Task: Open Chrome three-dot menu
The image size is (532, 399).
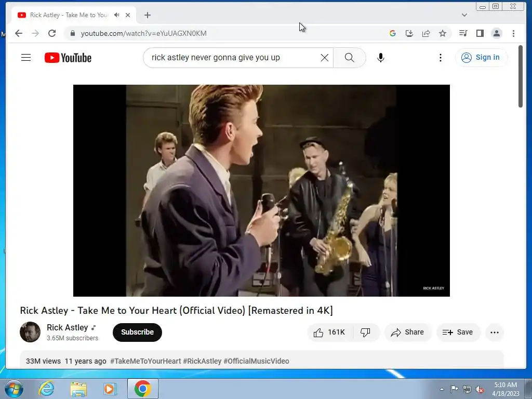Action: [x=513, y=33]
